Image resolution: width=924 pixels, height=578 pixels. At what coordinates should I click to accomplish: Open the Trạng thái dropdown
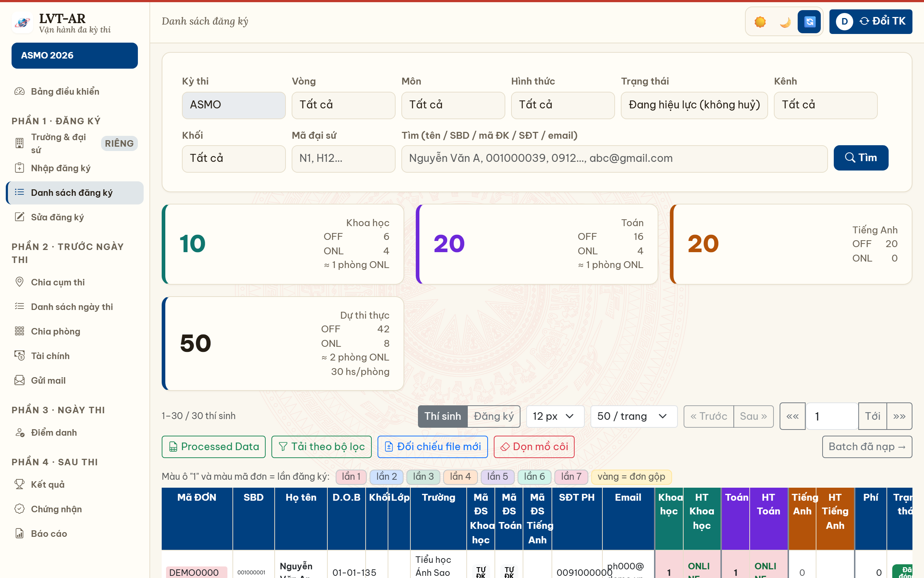694,105
